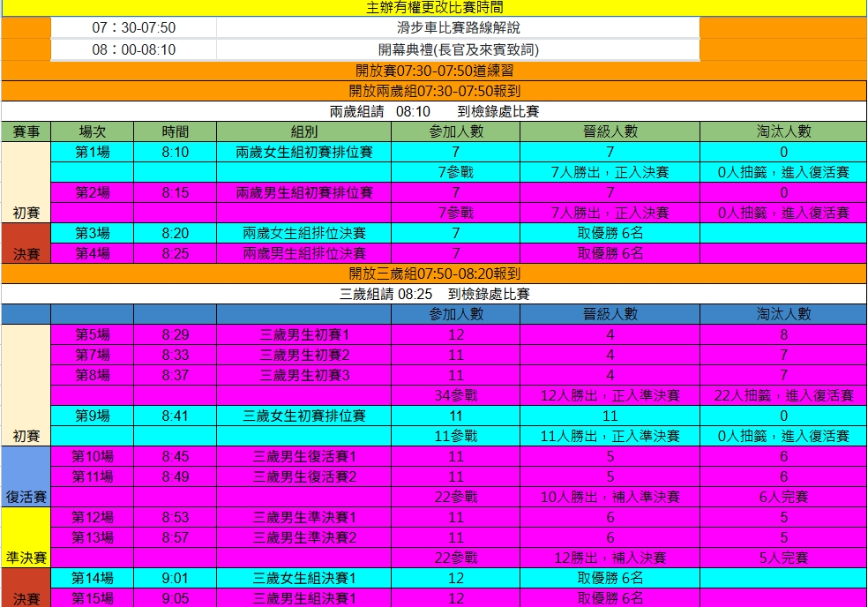
Task: Click the 兩歲女生組排位決賽 cell
Action: coord(304,233)
